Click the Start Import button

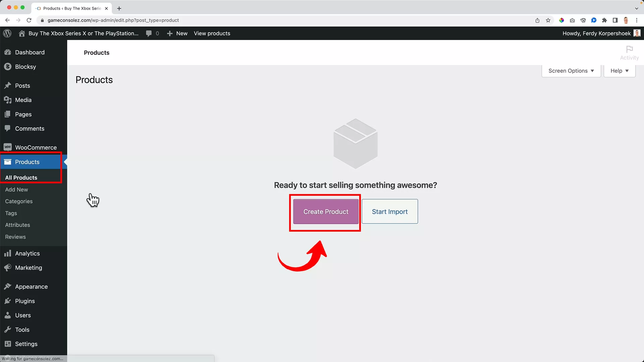pos(389,212)
